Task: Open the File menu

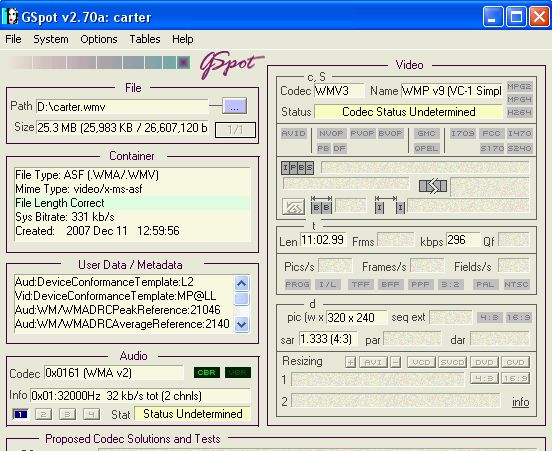Action: coord(13,39)
